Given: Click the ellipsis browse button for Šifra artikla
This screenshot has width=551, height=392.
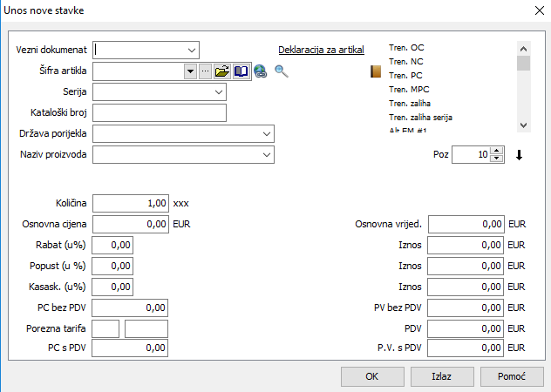Looking at the screenshot, I should point(206,71).
